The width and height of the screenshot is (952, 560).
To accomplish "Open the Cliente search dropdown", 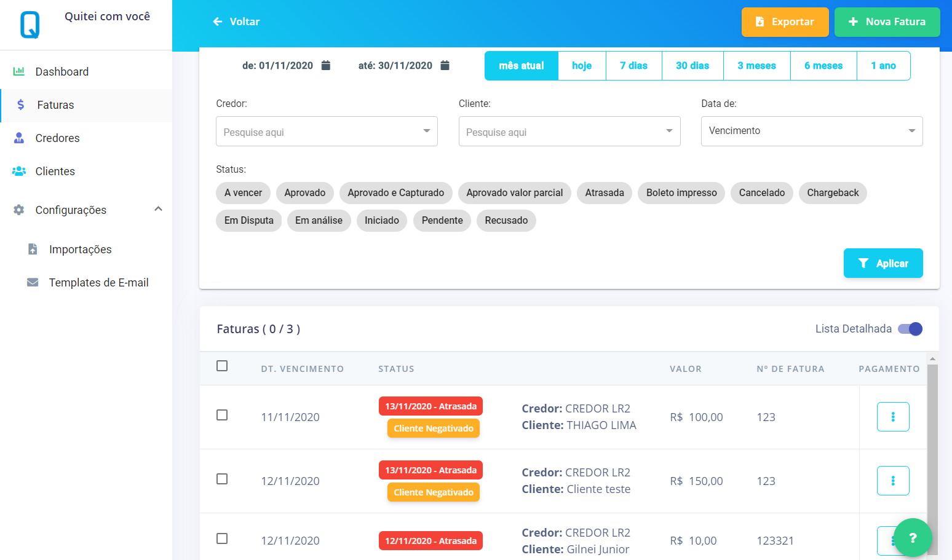I will point(569,132).
